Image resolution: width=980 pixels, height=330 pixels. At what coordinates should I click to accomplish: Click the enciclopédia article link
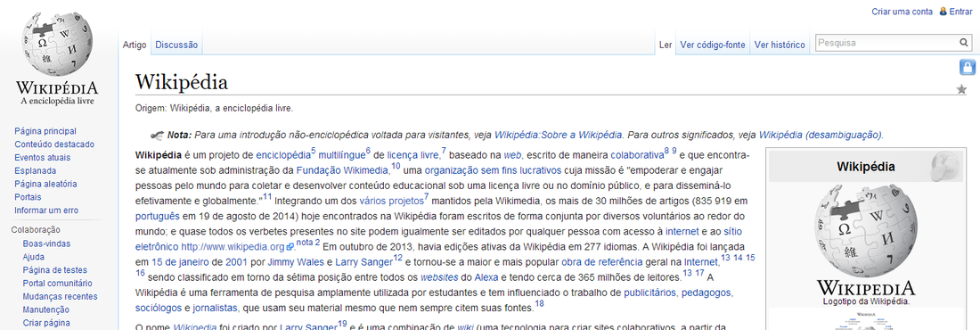pos(283,154)
